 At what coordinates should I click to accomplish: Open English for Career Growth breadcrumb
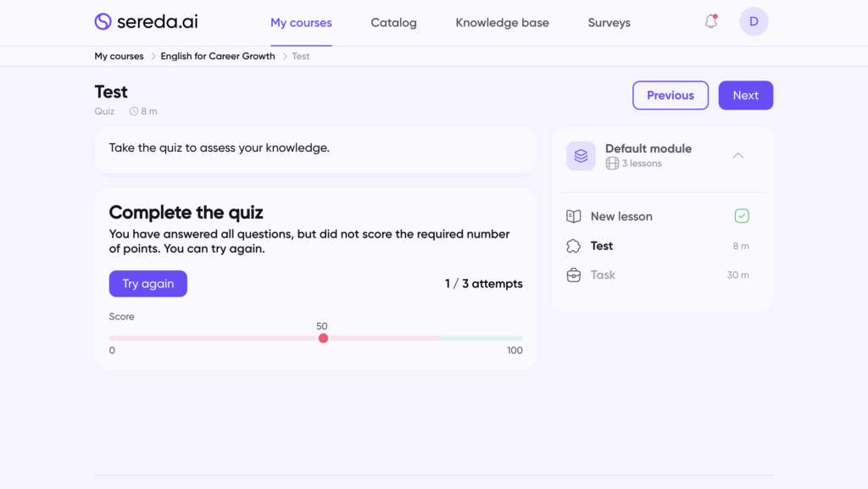218,57
